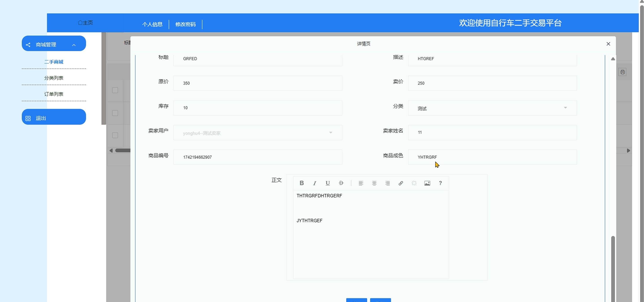Toggle bold formatting in the editor
This screenshot has width=644, height=302.
click(302, 183)
